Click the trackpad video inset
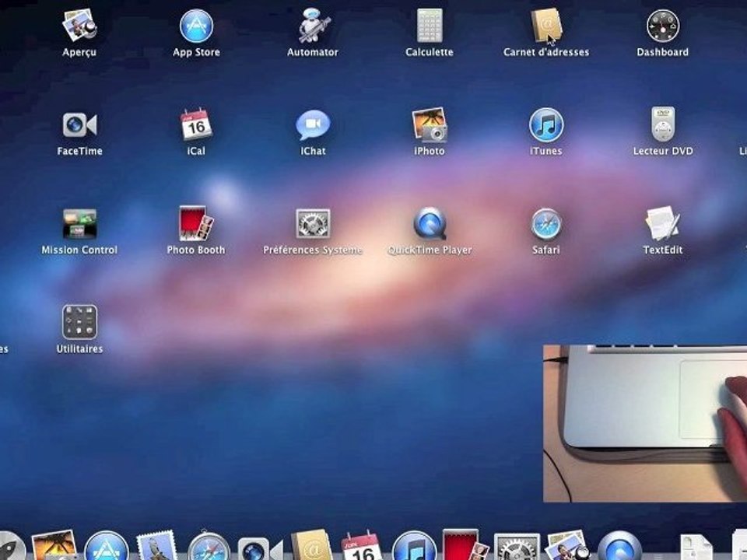Screen dimensions: 747x560 [645, 423]
